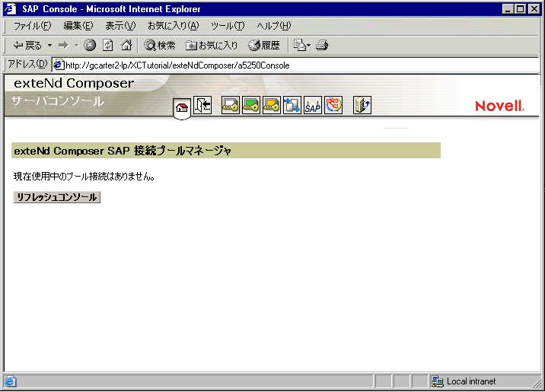Open the mail toolbar dropdown
Screen dimensions: 545x392
301,45
